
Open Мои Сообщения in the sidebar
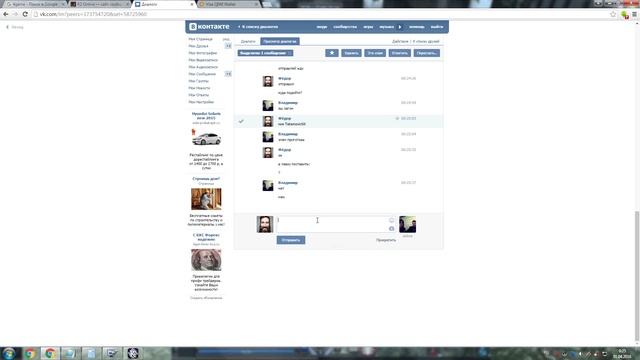click(202, 74)
